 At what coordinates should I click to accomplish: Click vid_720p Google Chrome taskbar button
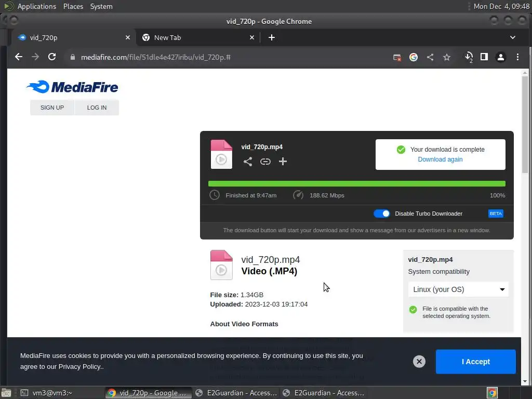[x=148, y=393]
